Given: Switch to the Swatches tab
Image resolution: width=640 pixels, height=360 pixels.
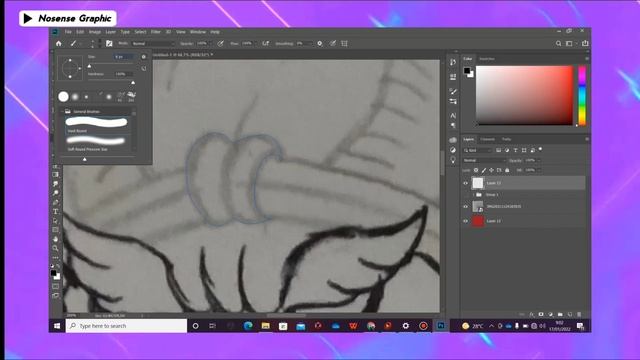Looking at the screenshot, I should [x=487, y=59].
